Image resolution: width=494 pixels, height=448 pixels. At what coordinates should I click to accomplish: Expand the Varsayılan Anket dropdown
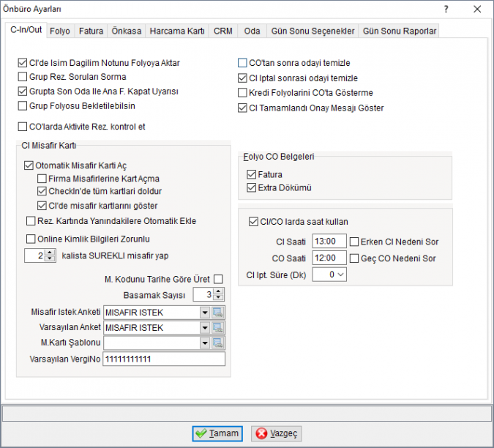pos(205,328)
